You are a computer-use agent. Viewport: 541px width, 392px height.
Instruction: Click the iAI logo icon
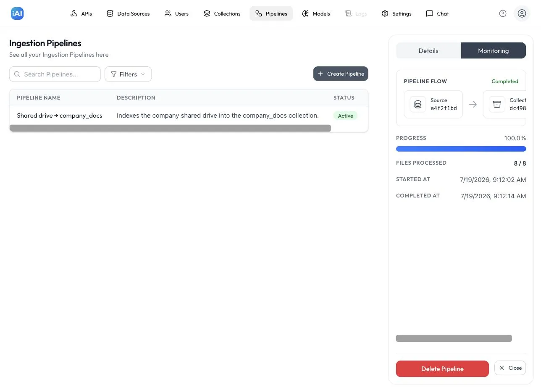[17, 13]
